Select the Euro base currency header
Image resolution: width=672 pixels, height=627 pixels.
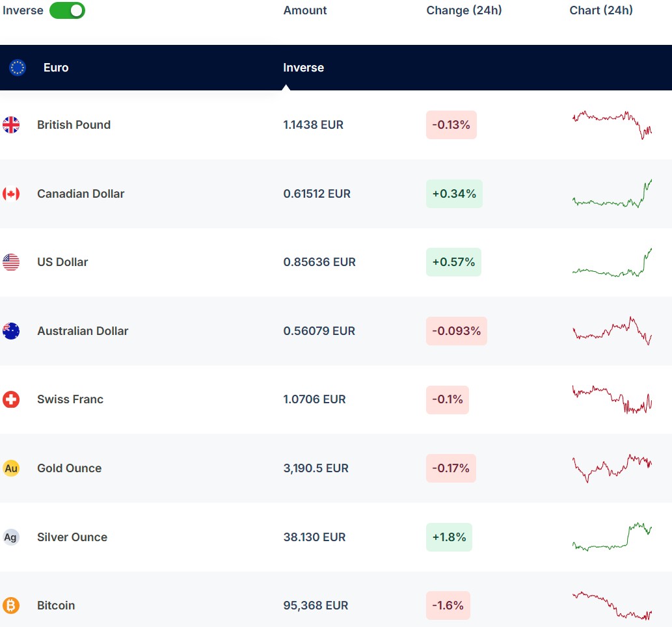pos(56,68)
